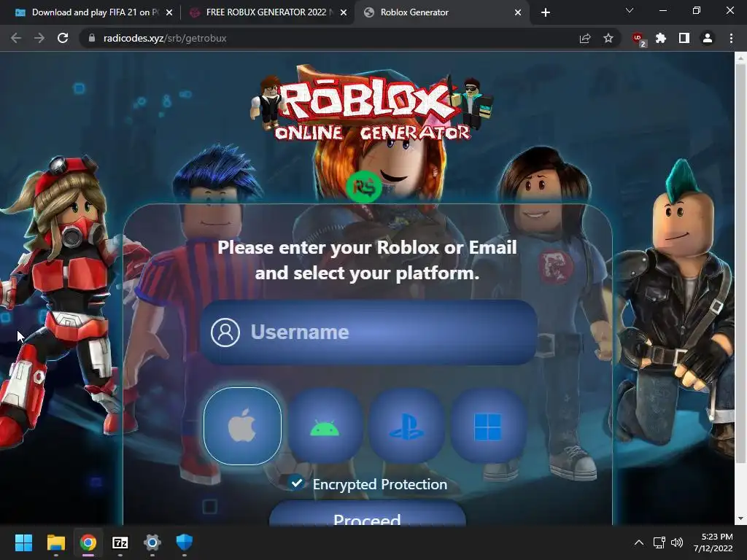Click the Chrome taskbar icon
Screen dimensions: 747x560
[x=88, y=542]
